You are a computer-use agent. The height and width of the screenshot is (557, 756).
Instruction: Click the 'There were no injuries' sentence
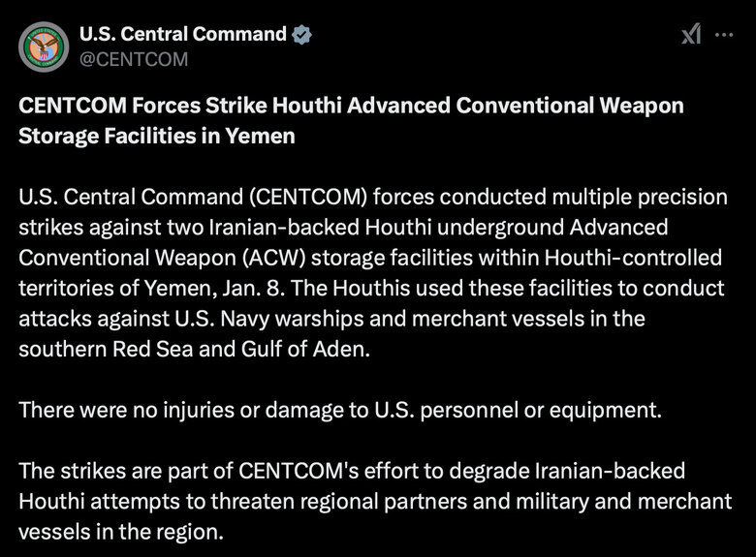pyautogui.click(x=340, y=410)
